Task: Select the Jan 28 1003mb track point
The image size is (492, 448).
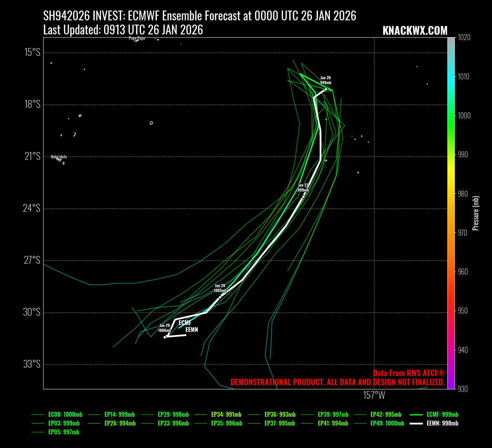Action: point(220,297)
